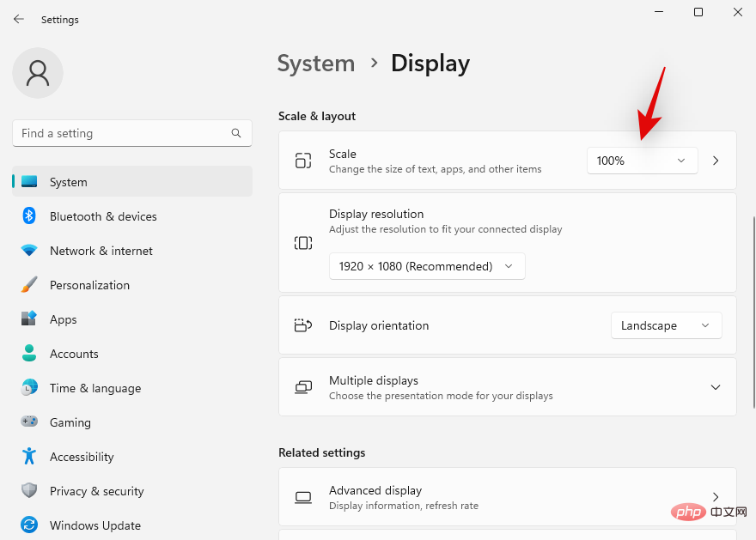Click the Windows Update icon in sidebar
Viewport: 756px width, 540px height.
(28, 525)
